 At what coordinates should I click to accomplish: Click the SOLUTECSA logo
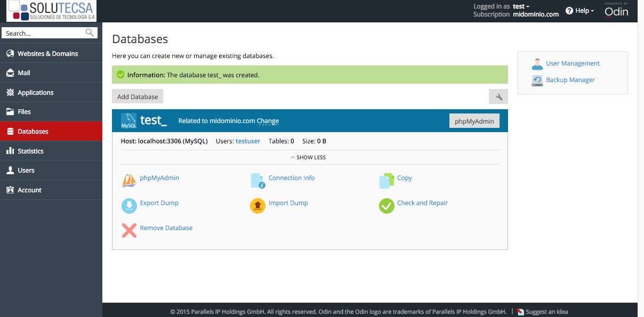(51, 11)
